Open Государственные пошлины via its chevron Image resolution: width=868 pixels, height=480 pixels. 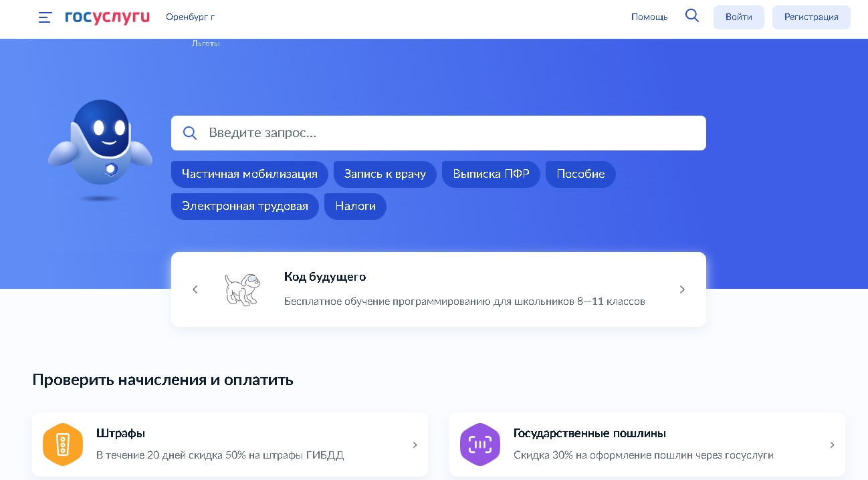tap(832, 445)
